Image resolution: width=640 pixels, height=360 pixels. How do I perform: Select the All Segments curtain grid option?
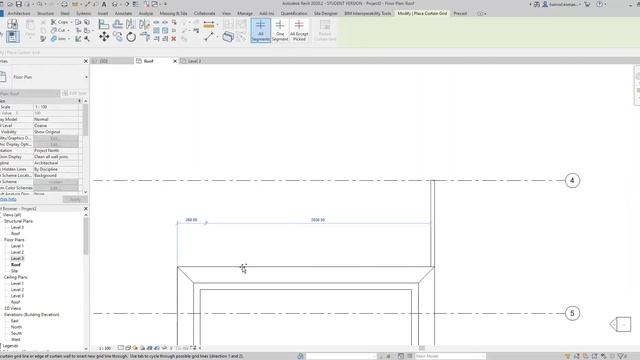tap(260, 30)
